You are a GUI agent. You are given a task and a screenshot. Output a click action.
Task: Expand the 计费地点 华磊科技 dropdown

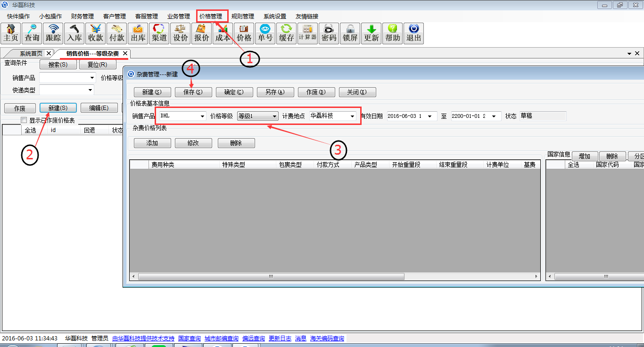point(352,116)
